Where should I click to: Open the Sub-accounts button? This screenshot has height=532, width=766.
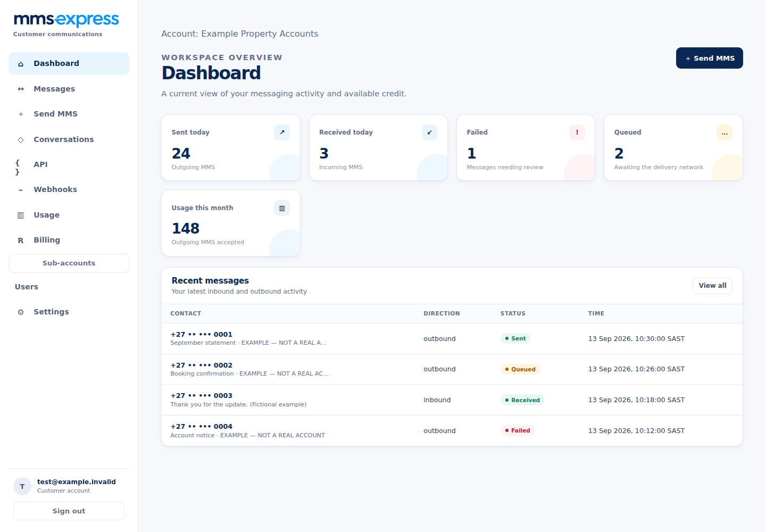[x=69, y=263]
